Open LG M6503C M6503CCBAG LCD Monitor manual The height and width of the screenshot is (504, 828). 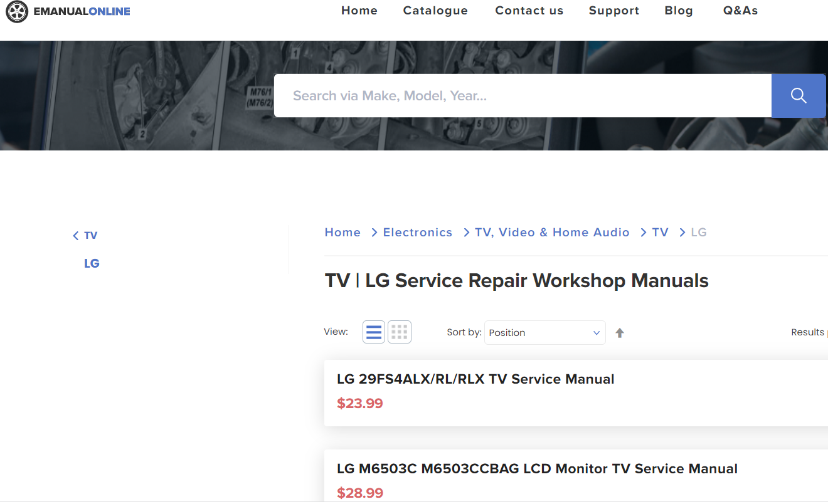point(537,469)
